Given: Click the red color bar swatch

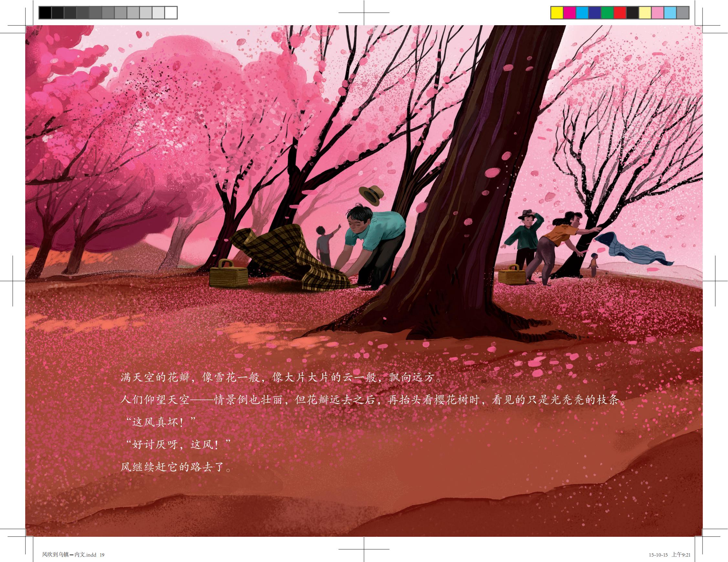Looking at the screenshot, I should 620,13.
